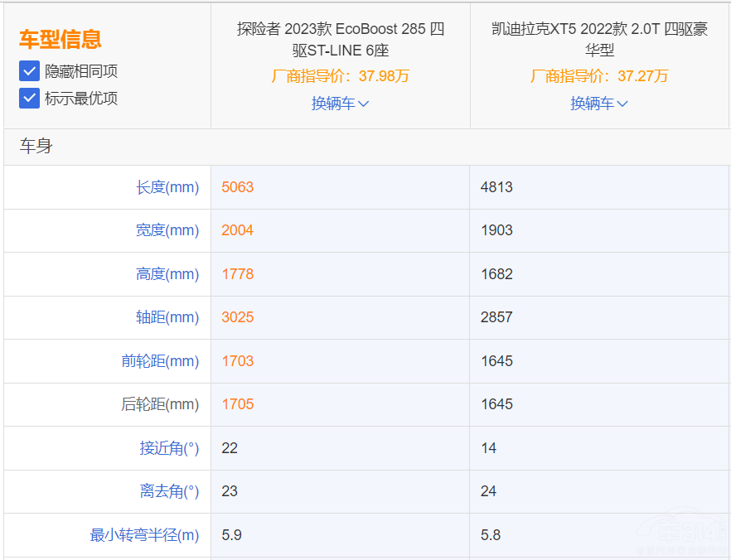Open the 最小转弯半径(m) parameter link
The width and height of the screenshot is (731, 560).
point(144,535)
